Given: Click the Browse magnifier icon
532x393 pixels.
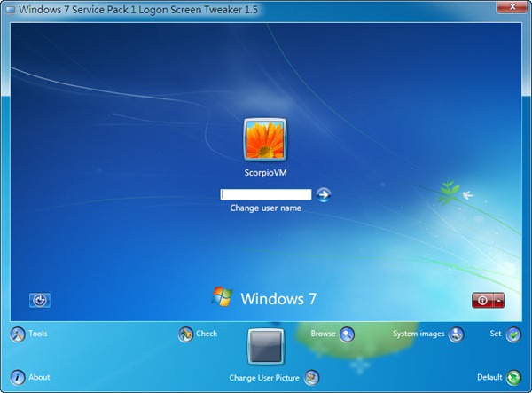Looking at the screenshot, I should click(x=347, y=334).
